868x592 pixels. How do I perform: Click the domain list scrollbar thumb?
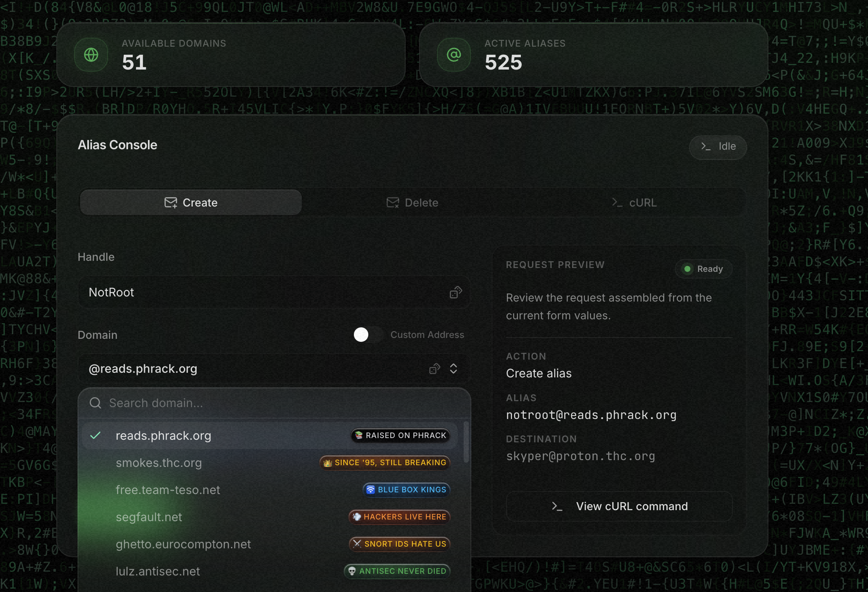(x=466, y=442)
